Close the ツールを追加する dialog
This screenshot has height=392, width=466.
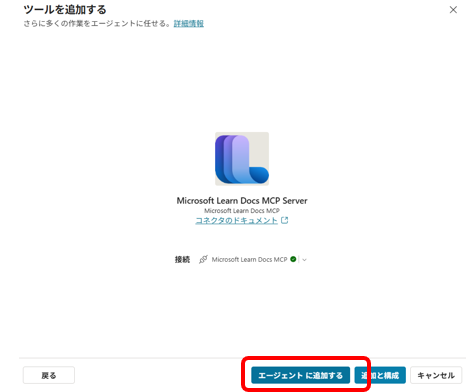453,10
